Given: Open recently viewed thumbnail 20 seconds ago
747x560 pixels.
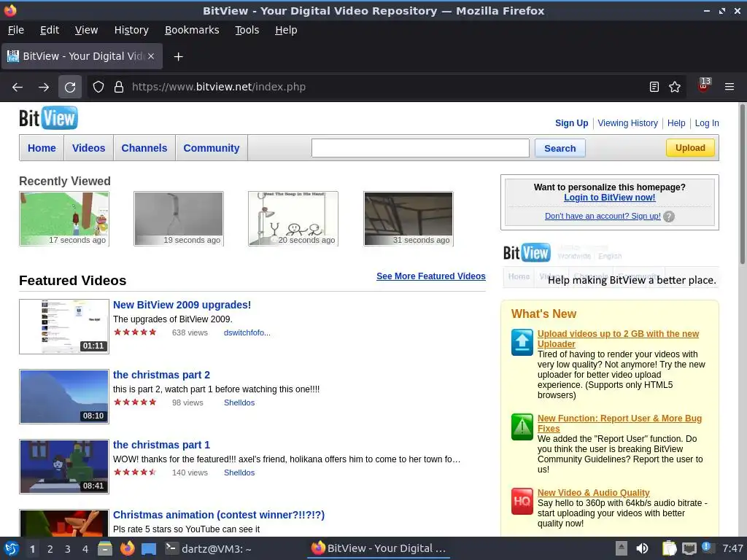Looking at the screenshot, I should point(293,219).
